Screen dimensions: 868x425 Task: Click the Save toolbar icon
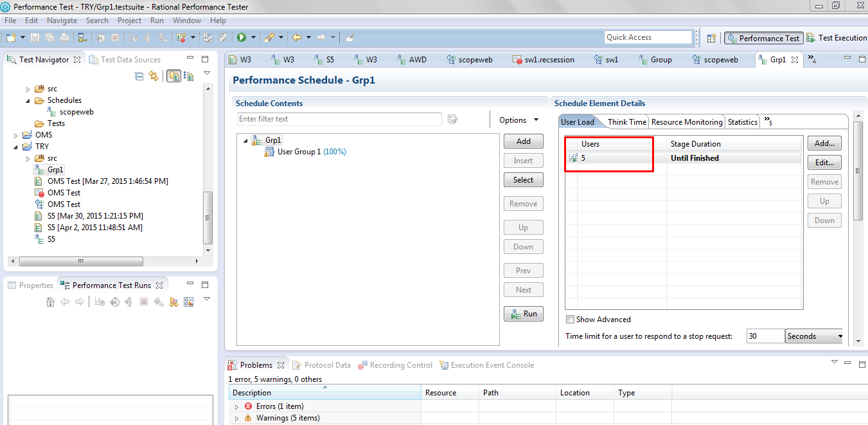35,37
